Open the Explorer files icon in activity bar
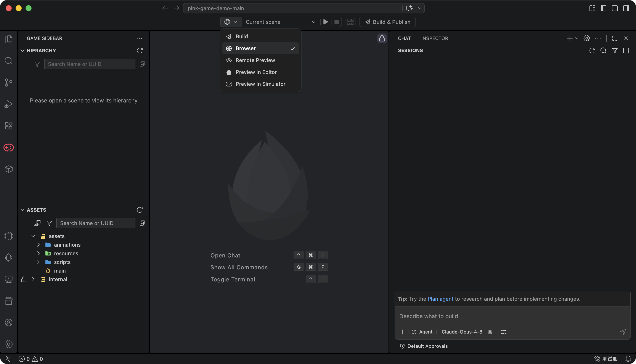 pos(8,39)
